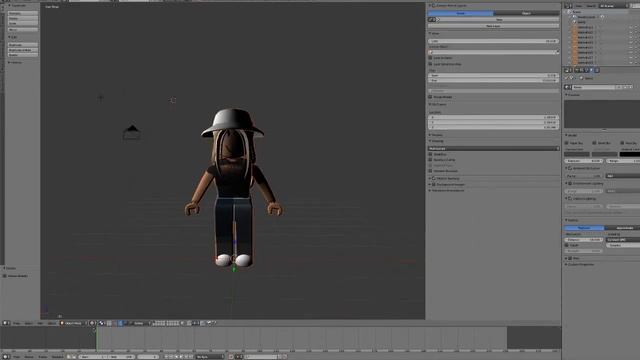Image resolution: width=640 pixels, height=360 pixels.
Task: Click the lock layers icon in 3D header
Action: [182, 323]
